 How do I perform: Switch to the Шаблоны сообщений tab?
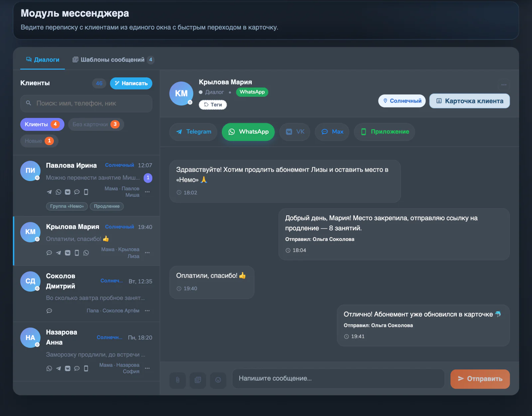tap(113, 60)
